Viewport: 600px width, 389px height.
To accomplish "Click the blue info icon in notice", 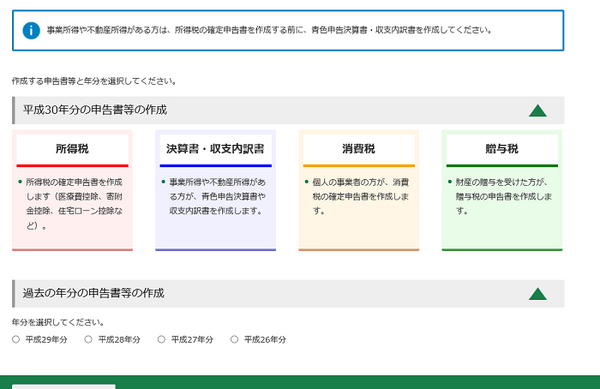I will click(31, 31).
